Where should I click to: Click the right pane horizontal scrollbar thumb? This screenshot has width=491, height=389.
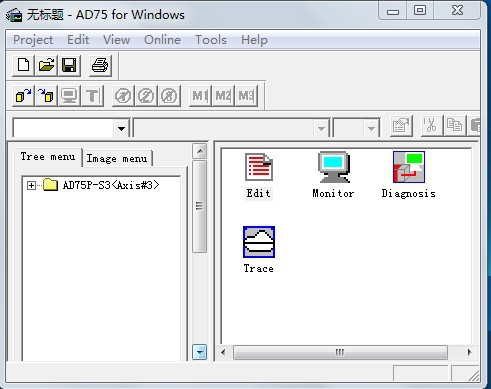click(340, 352)
